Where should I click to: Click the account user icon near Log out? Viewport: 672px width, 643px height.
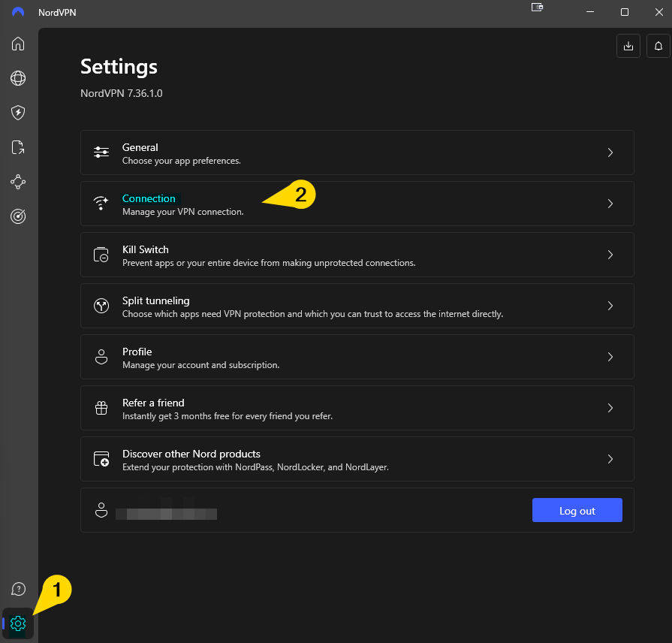[101, 510]
